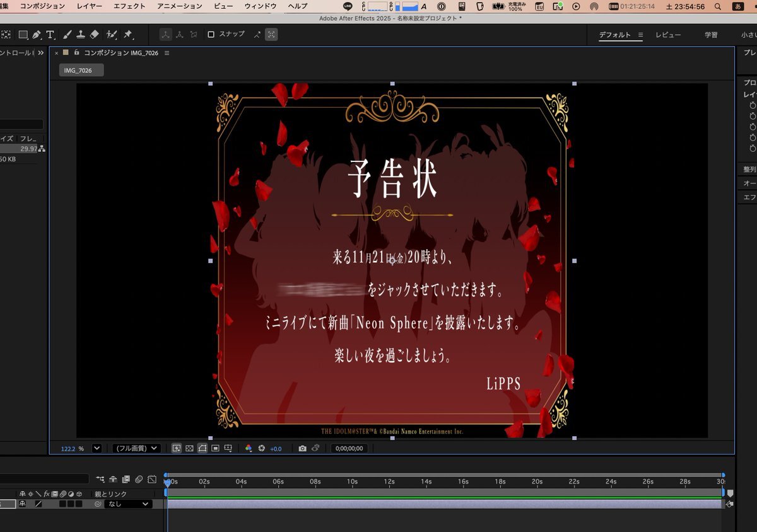Open the Composition Mini-Flowchart icon in timeline
This screenshot has height=532, width=757.
(x=100, y=480)
